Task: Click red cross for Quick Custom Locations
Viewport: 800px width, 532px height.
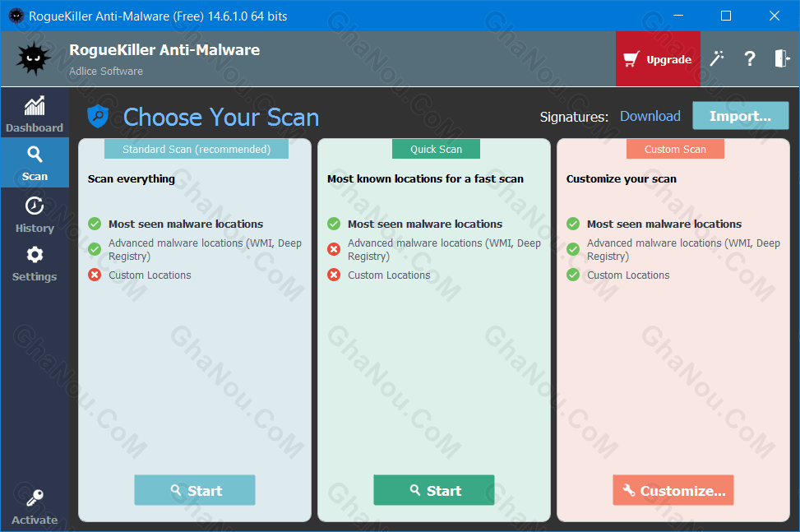Action: [334, 275]
